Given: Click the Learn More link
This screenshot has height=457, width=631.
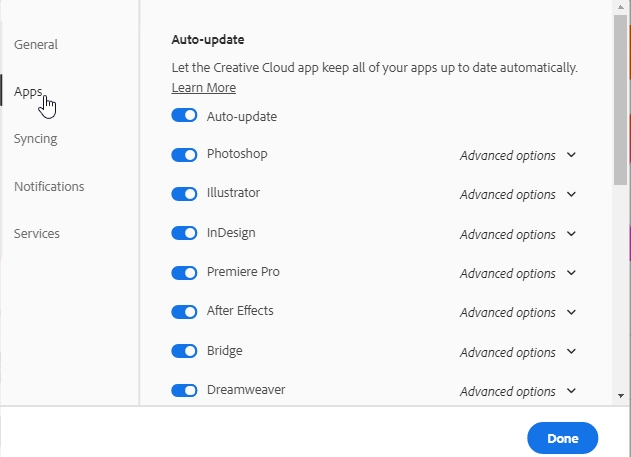Looking at the screenshot, I should [x=203, y=88].
